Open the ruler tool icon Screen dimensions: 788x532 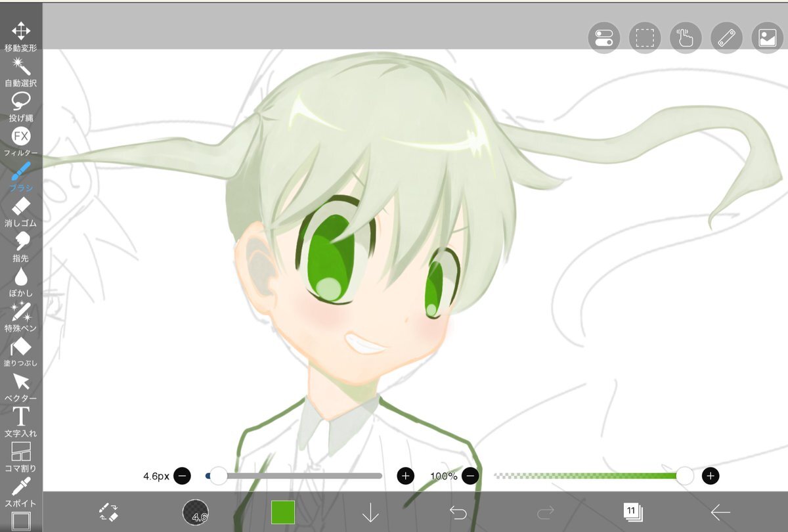(727, 38)
